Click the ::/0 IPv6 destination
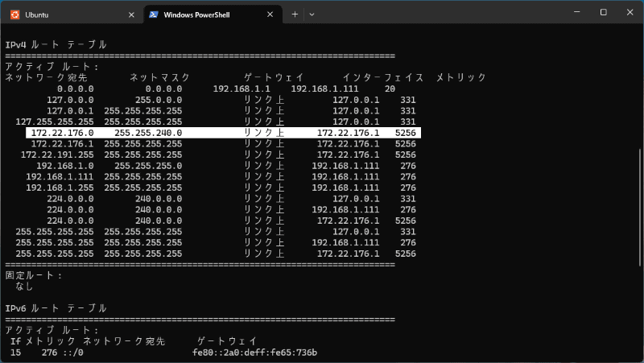Viewport: 644px width, 363px height. pyautogui.click(x=73, y=353)
